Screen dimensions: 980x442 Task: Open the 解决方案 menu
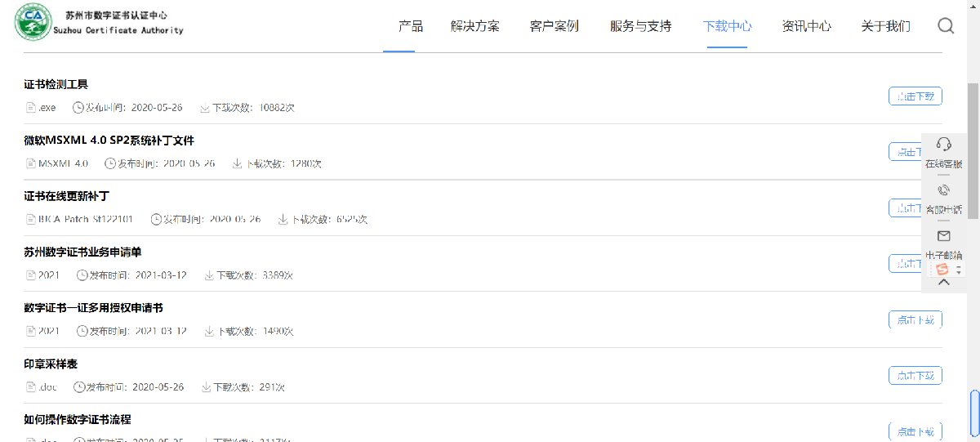click(x=474, y=26)
